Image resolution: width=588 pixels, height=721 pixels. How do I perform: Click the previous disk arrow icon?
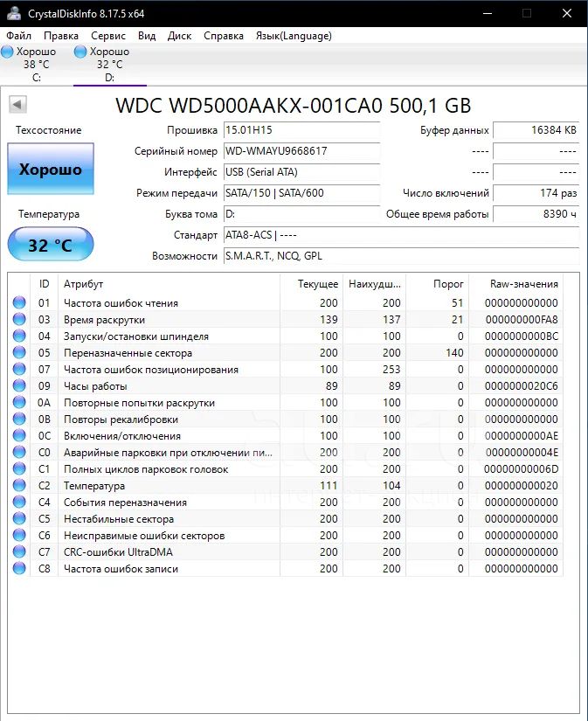coord(18,104)
